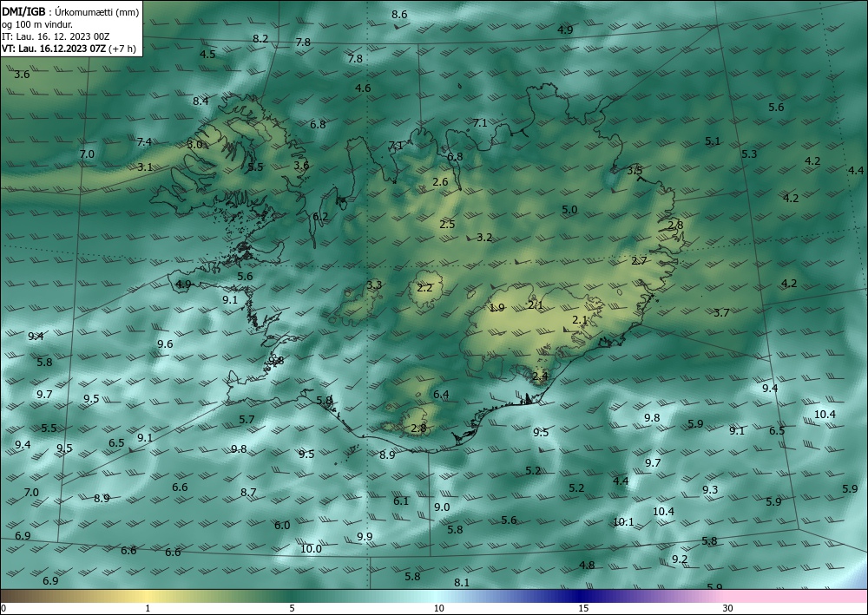Click the map value 6.2
The image size is (868, 615).
[320, 217]
